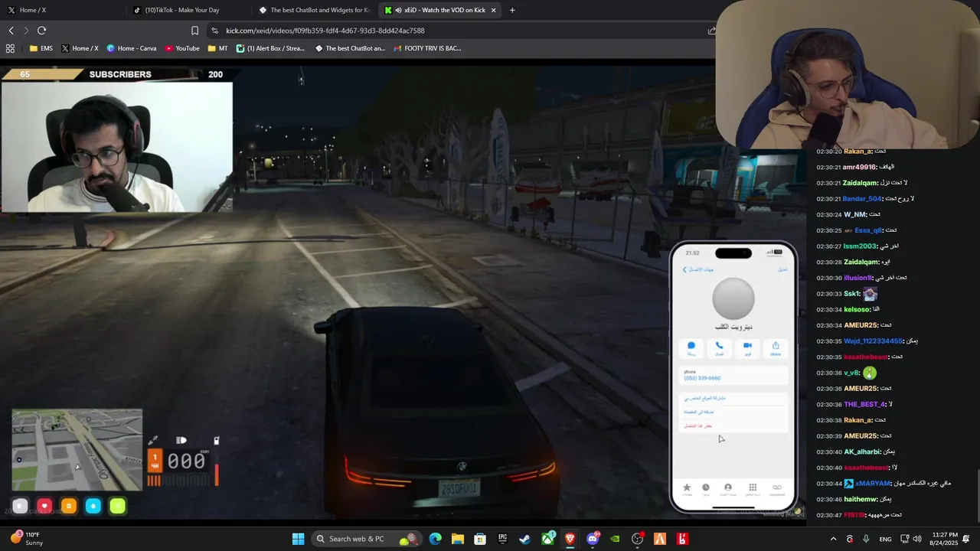Tap the call button on phone contact
The width and height of the screenshot is (980, 551).
pyautogui.click(x=720, y=348)
